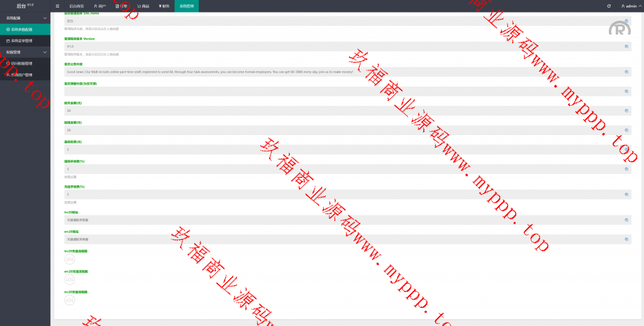
Task: Open the 财务 top menu tab
Action: [163, 6]
